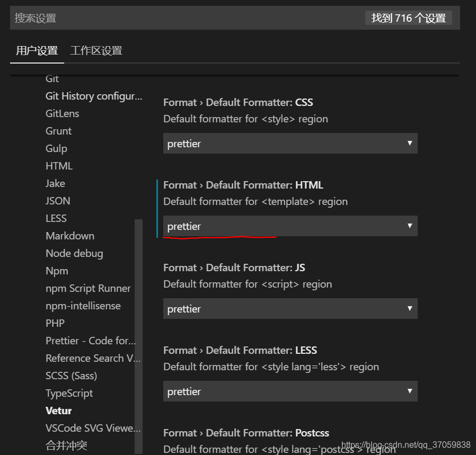Select 合并冲突 in the settings tree
Screen dimensions: 476x455
(66, 445)
